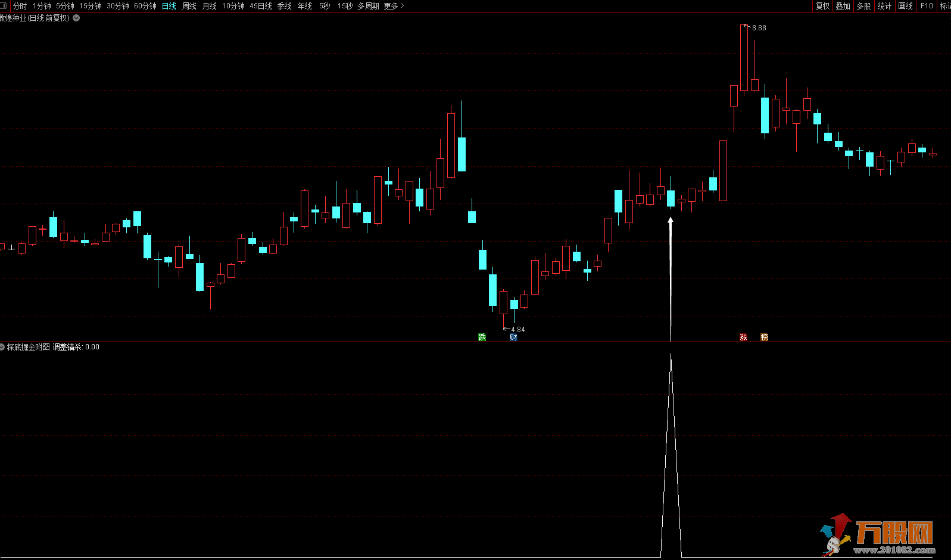Select the 日线 daily chart tab
This screenshot has width=951, height=560.
(169, 6)
